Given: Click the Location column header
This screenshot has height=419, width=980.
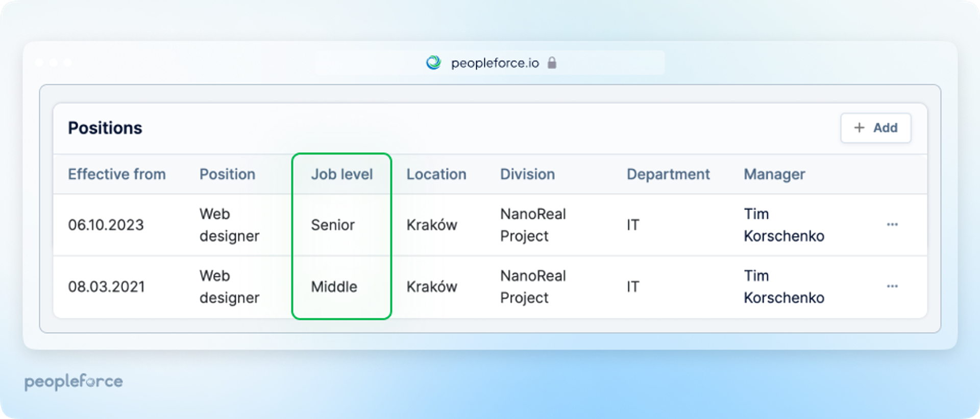Looking at the screenshot, I should pos(436,174).
